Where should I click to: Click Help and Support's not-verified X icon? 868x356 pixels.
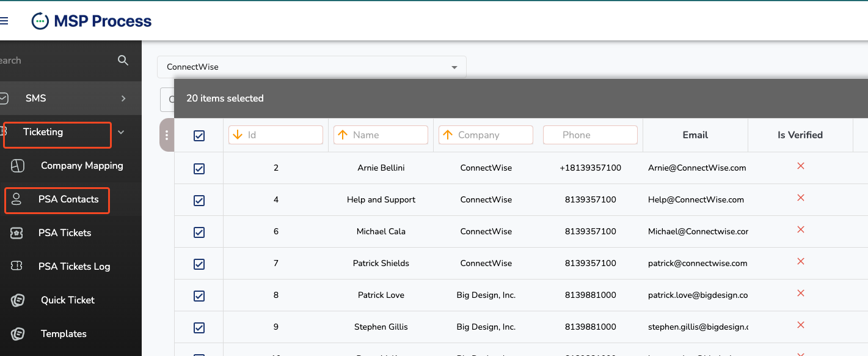click(x=801, y=198)
